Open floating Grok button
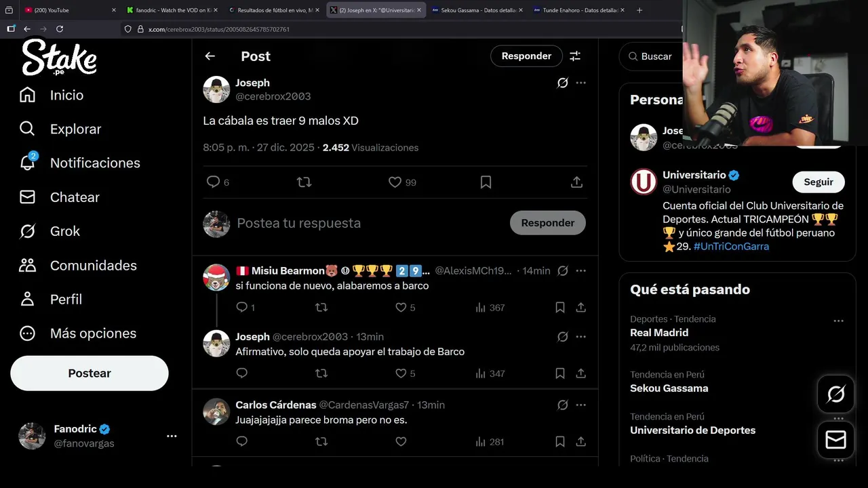Viewport: 868px width, 488px height. tap(835, 394)
